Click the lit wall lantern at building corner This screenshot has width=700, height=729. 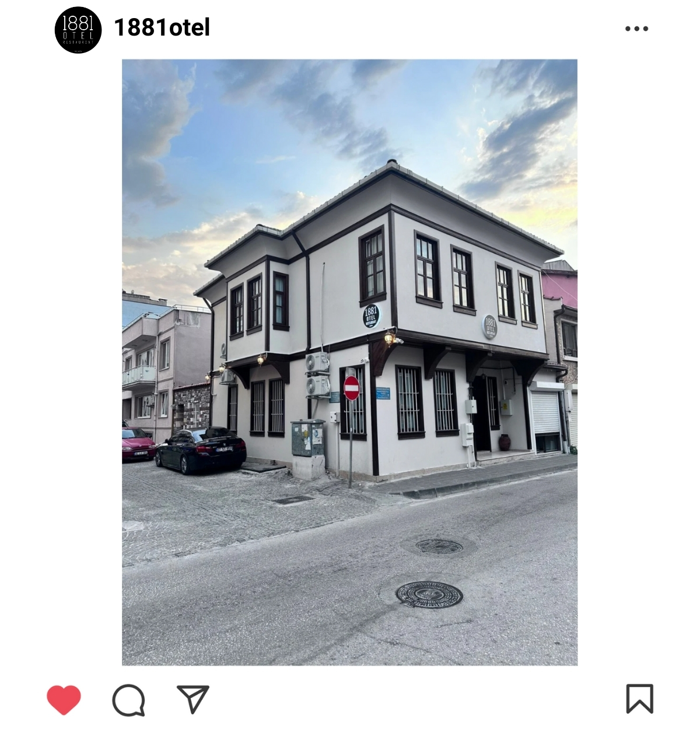point(389,338)
